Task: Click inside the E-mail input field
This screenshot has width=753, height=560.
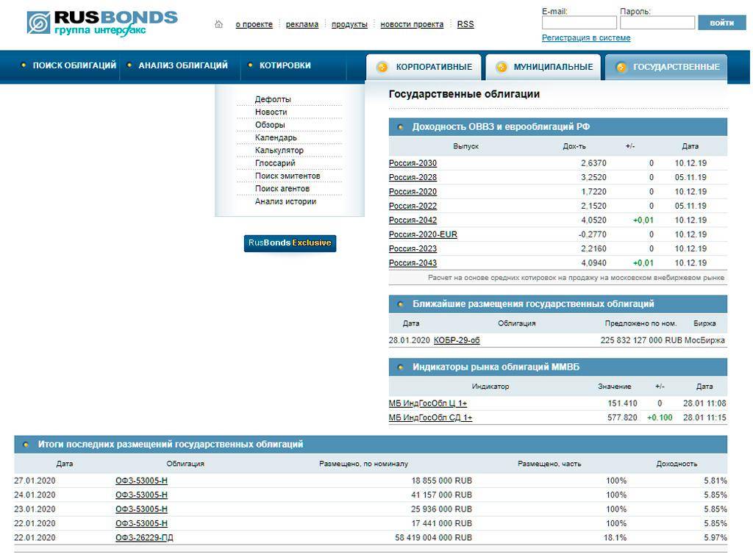Action: point(579,23)
